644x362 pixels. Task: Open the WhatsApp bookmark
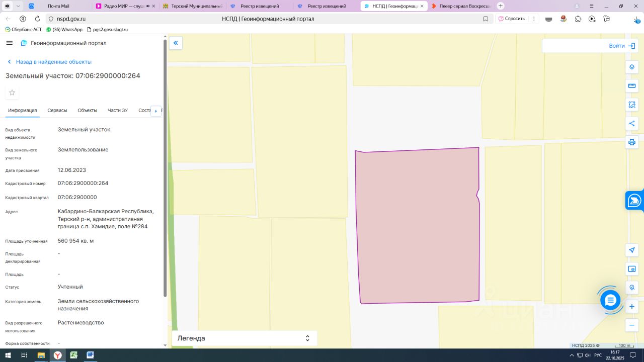(64, 30)
